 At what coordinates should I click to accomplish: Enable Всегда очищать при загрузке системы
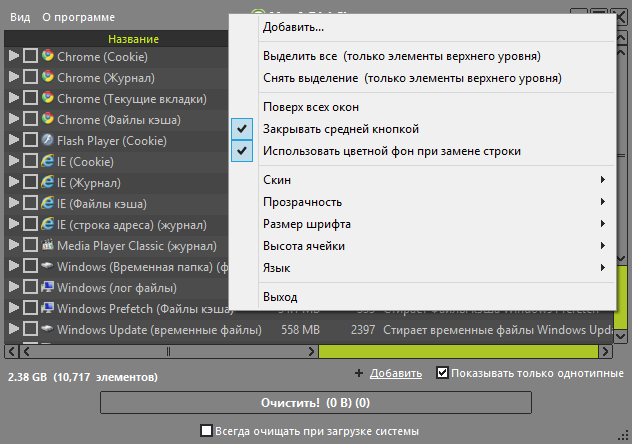pos(206,430)
